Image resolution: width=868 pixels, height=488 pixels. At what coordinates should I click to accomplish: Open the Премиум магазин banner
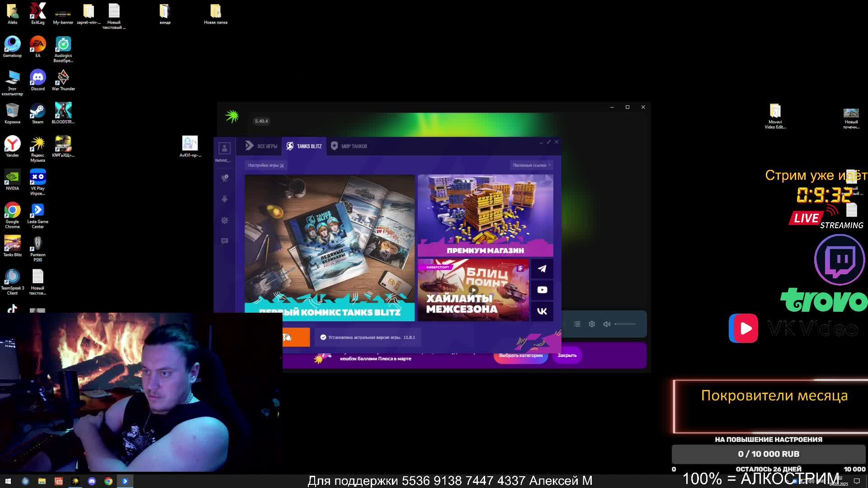coord(485,216)
